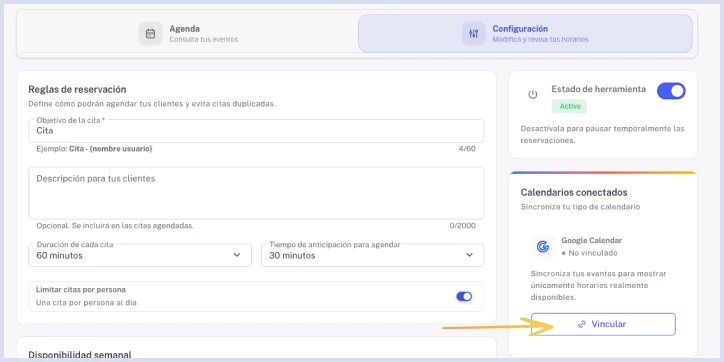
Task: Open the Duración de cada cita dropdown
Action: tap(140, 255)
